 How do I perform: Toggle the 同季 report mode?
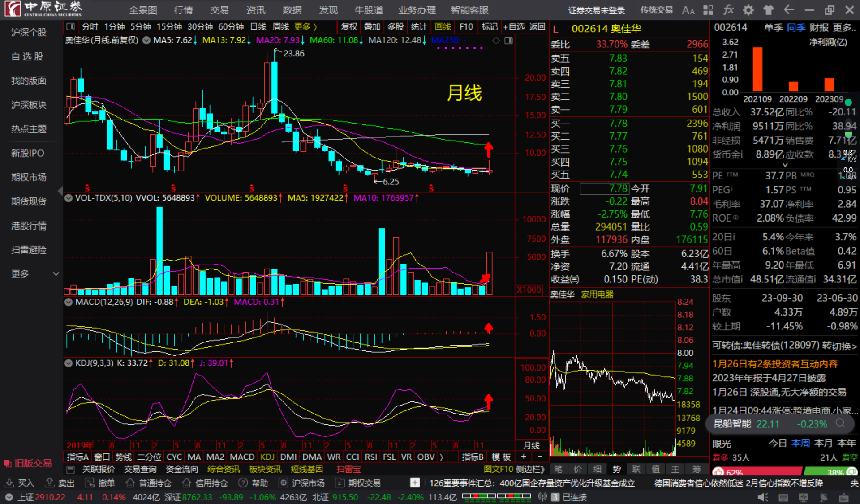[x=796, y=28]
